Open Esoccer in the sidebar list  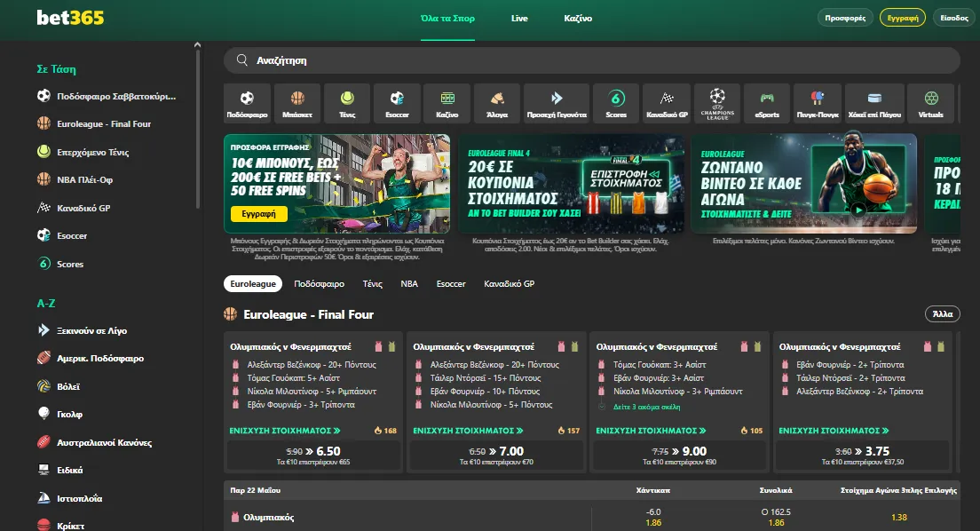(x=62, y=236)
